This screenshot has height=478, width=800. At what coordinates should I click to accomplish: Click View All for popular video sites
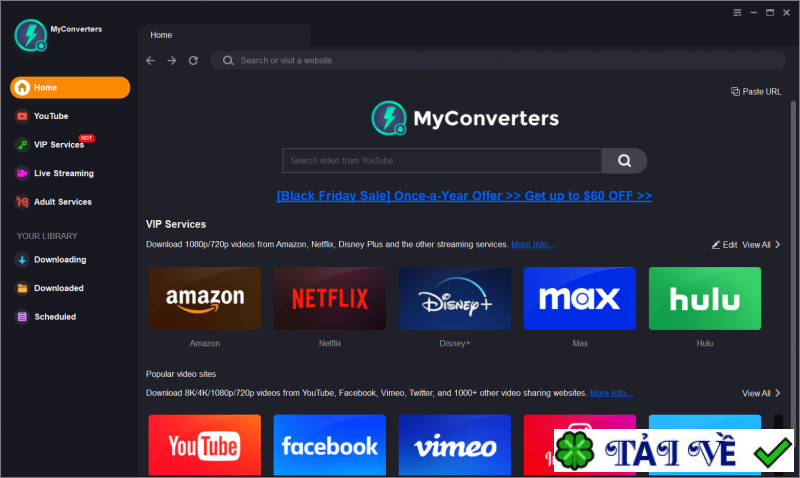(761, 393)
